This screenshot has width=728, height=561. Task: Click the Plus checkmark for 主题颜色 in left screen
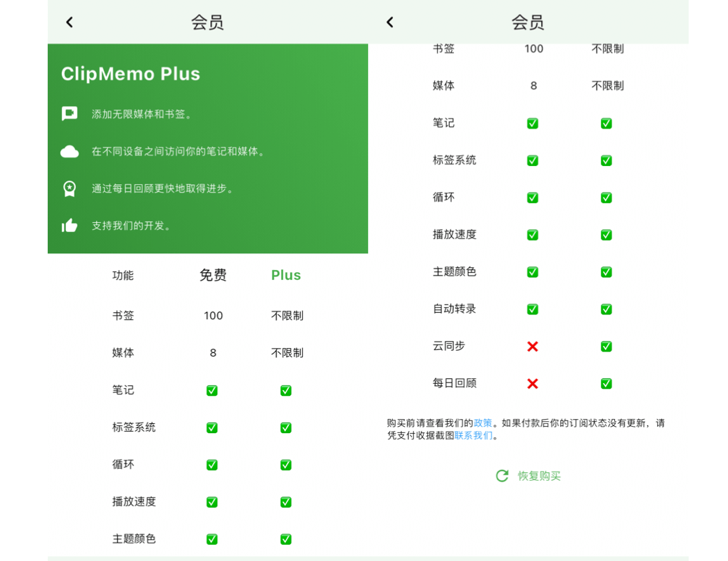pyautogui.click(x=286, y=539)
